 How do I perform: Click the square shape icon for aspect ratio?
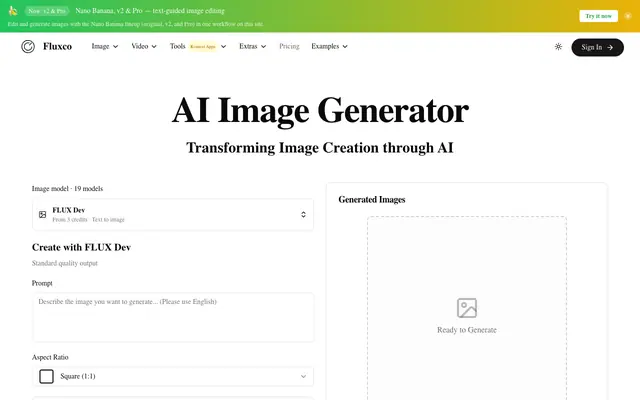click(x=46, y=376)
